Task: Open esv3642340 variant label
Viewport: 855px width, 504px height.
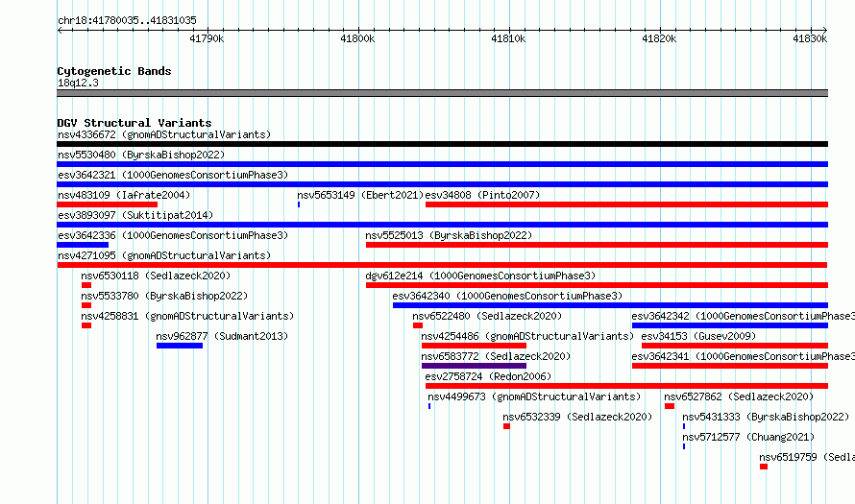Action: [x=507, y=296]
